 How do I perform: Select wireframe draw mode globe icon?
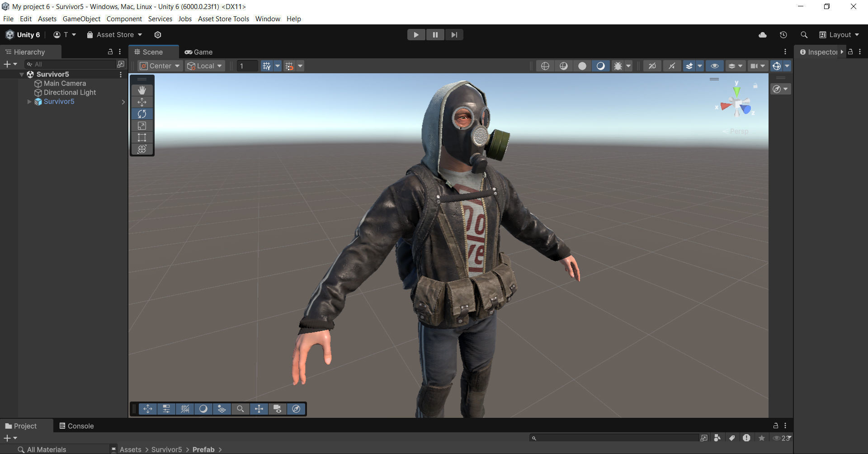click(x=545, y=66)
